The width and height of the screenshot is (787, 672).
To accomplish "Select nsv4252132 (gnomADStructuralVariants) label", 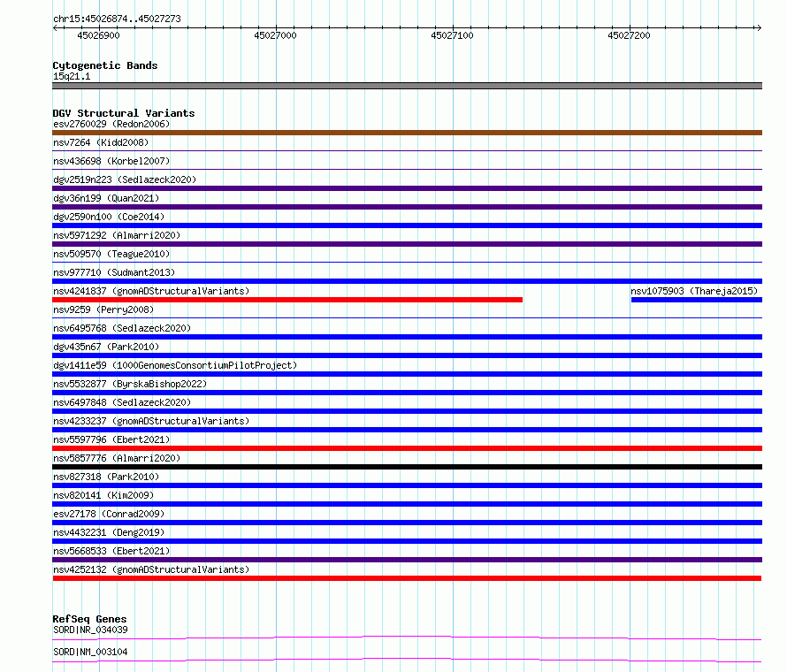I will pos(151,569).
